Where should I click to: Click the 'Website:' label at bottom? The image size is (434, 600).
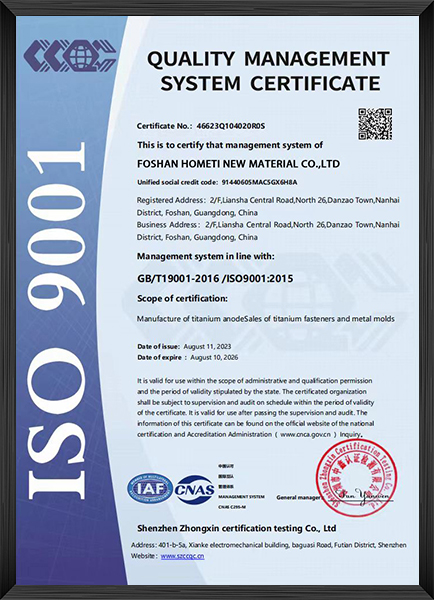(x=144, y=556)
